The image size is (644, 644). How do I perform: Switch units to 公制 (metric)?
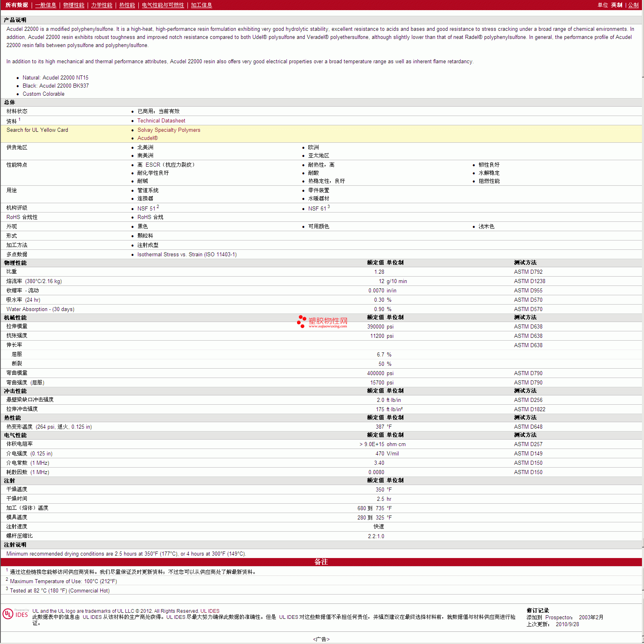[x=633, y=5]
